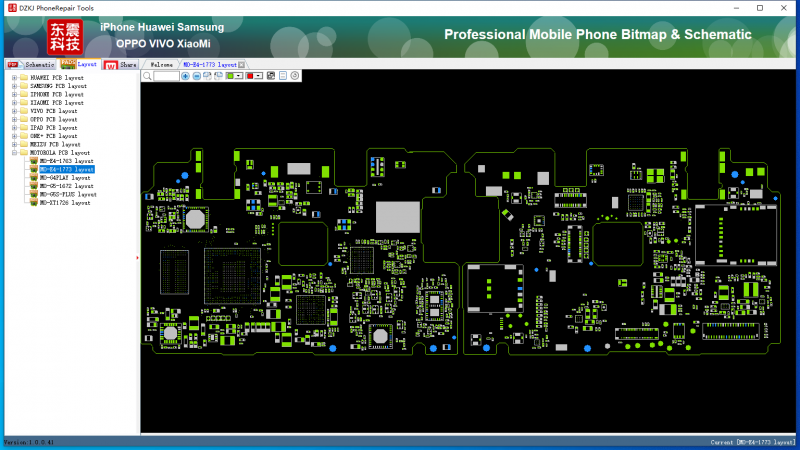The width and height of the screenshot is (800, 450).
Task: Click the round clock icon in toolbar
Action: pos(294,76)
